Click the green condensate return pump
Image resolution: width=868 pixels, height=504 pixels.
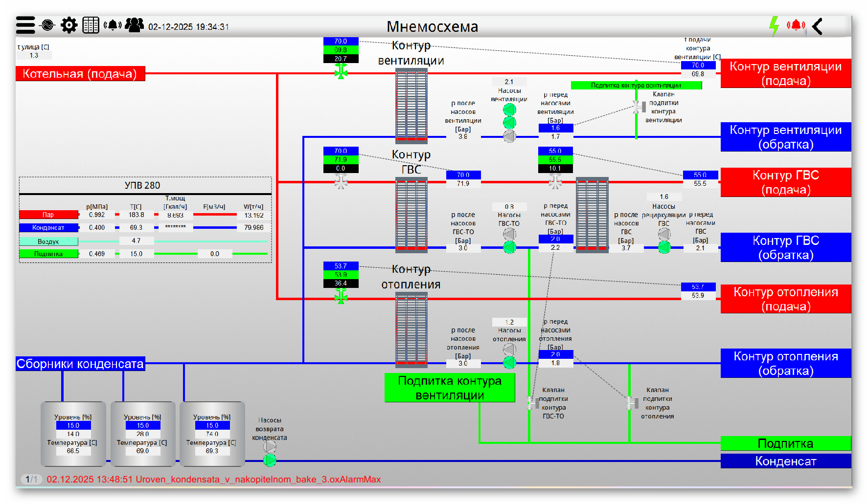click(270, 460)
